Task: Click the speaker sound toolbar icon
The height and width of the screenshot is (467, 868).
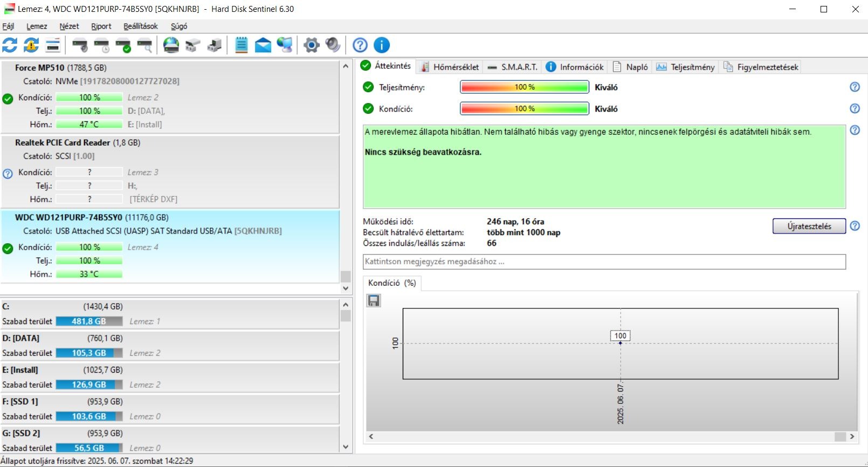Action: click(333, 45)
